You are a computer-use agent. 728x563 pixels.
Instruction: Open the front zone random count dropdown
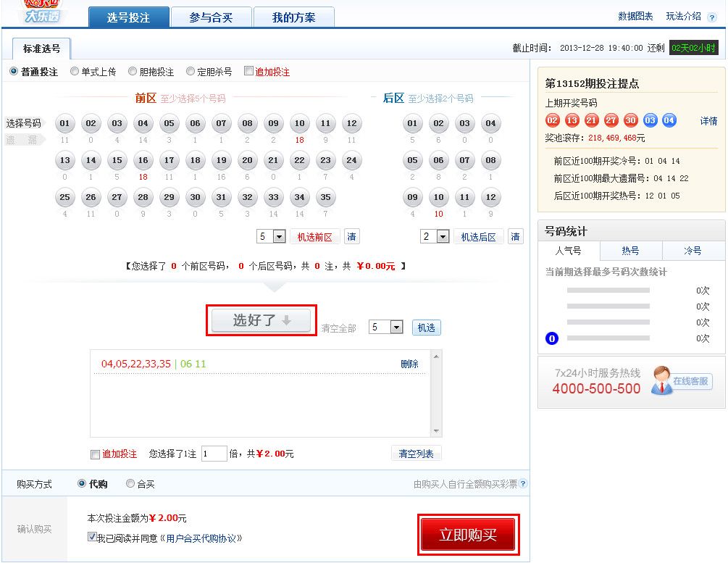(279, 237)
